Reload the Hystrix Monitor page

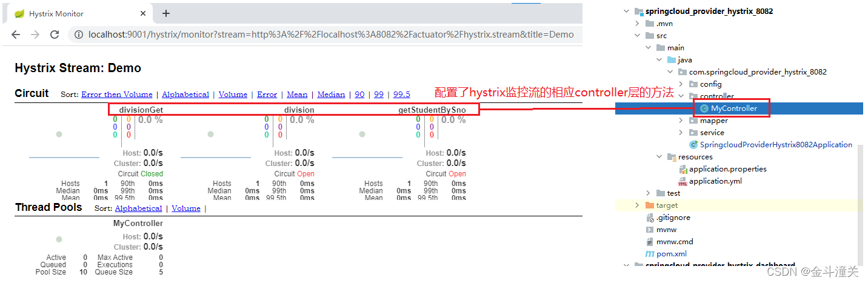point(55,35)
